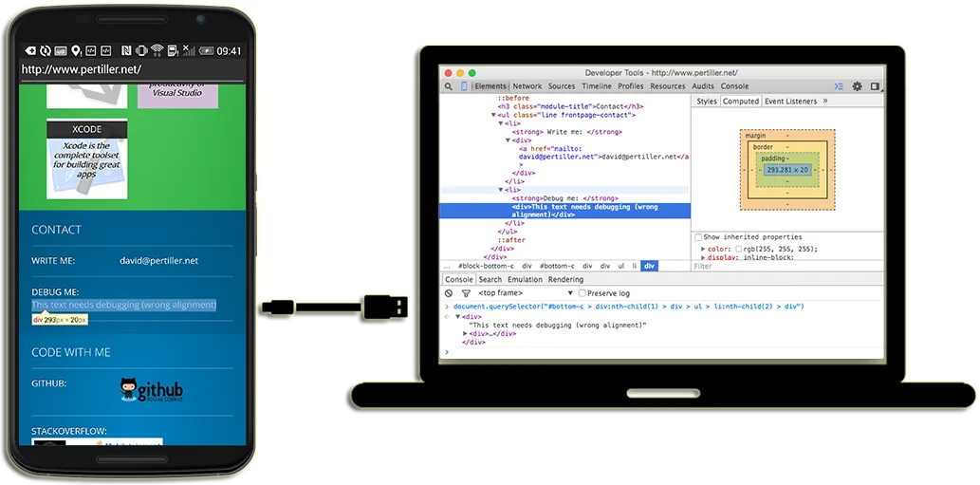
Task: Tap the keyboard icon in phone status bar
Action: tap(61, 50)
